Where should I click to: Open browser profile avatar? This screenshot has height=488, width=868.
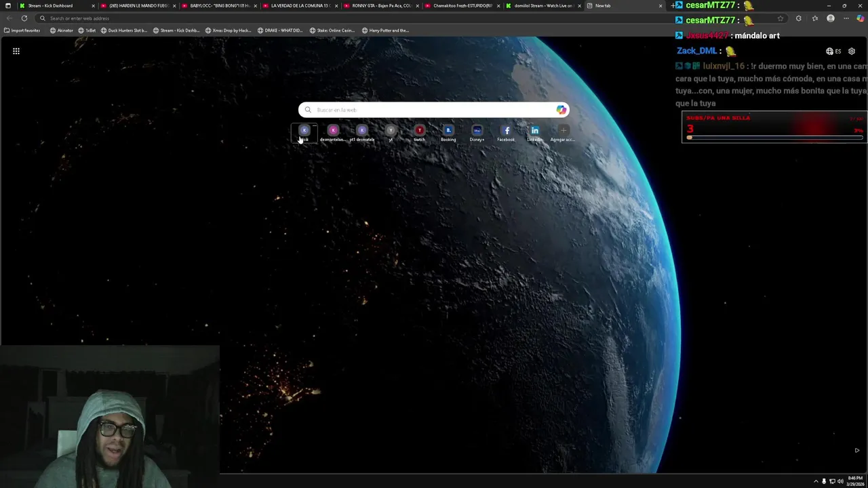click(831, 18)
